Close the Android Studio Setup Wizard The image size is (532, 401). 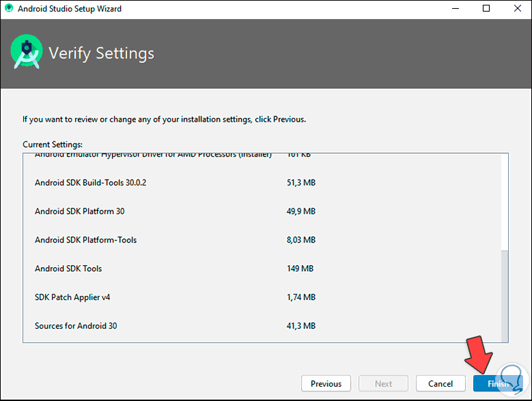(x=516, y=8)
